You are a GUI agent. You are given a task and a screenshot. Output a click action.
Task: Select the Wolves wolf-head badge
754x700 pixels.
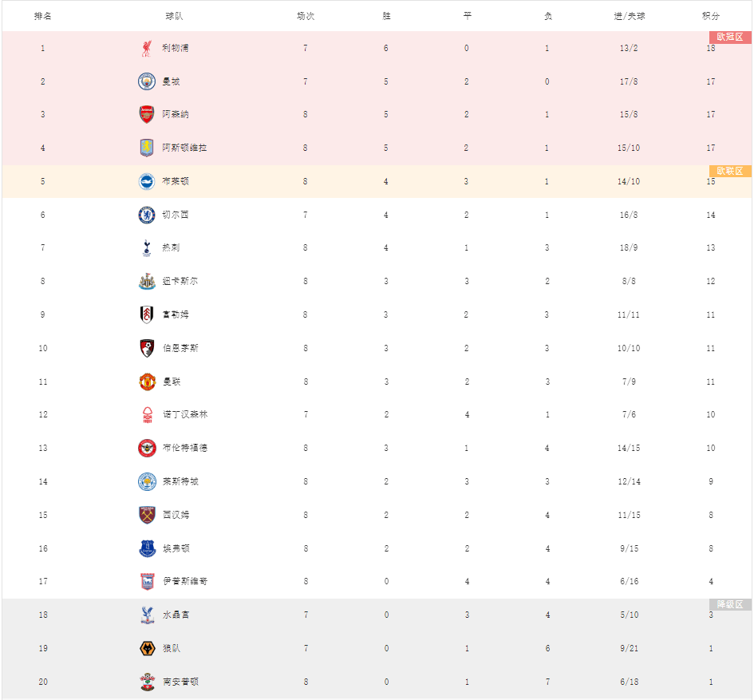(147, 648)
